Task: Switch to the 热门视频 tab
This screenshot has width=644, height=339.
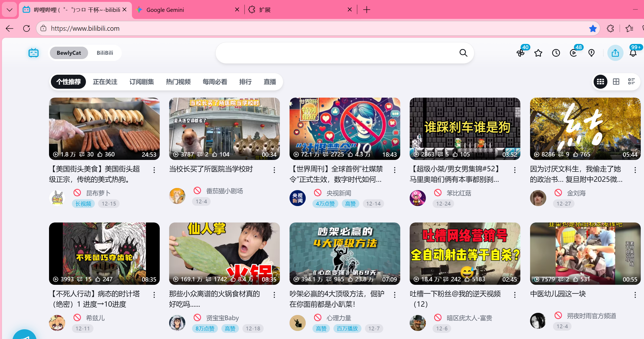Action: [x=178, y=82]
